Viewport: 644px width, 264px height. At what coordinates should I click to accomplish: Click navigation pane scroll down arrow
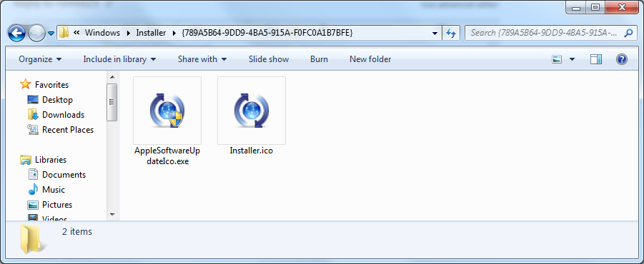point(112,214)
